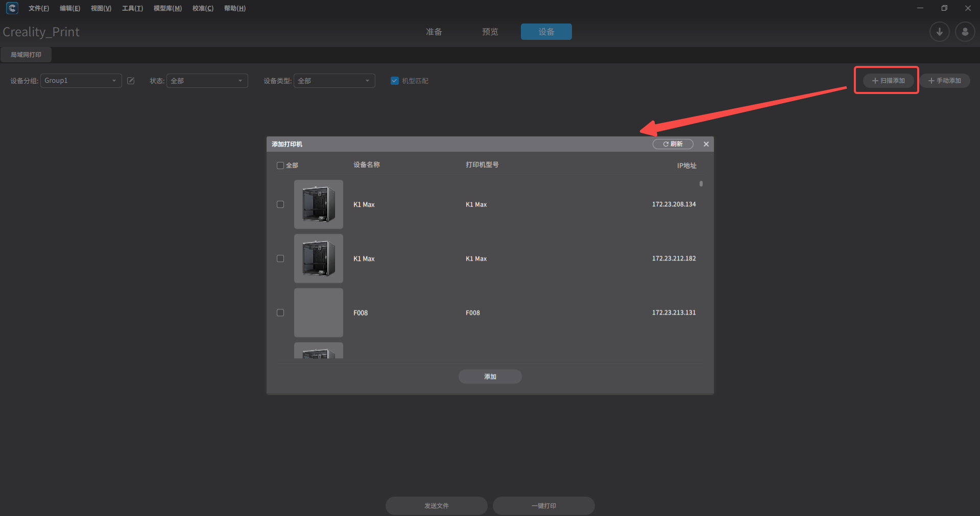Click the edit group pencil icon
The height and width of the screenshot is (516, 980).
[x=131, y=81]
